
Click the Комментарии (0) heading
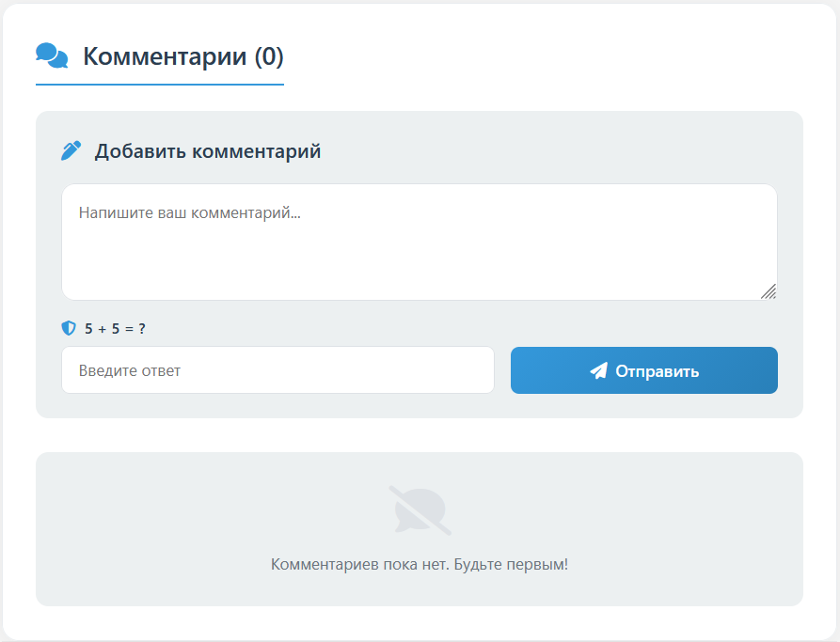(x=183, y=56)
